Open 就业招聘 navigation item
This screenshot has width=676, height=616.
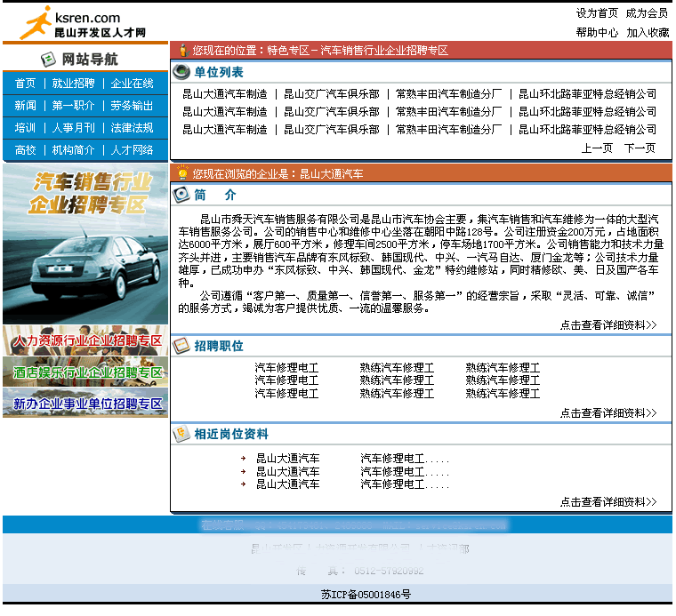73,84
